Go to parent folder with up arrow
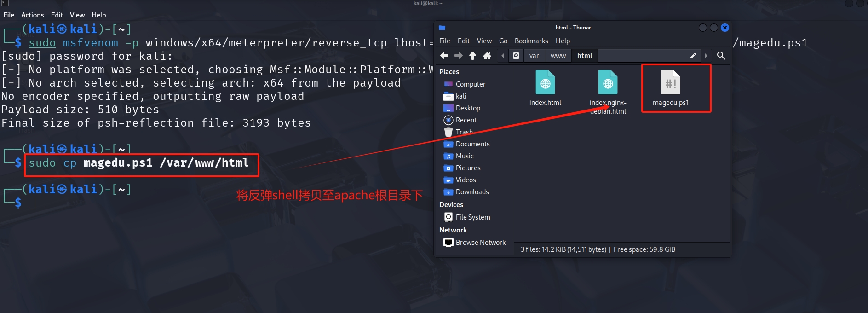 tap(472, 56)
